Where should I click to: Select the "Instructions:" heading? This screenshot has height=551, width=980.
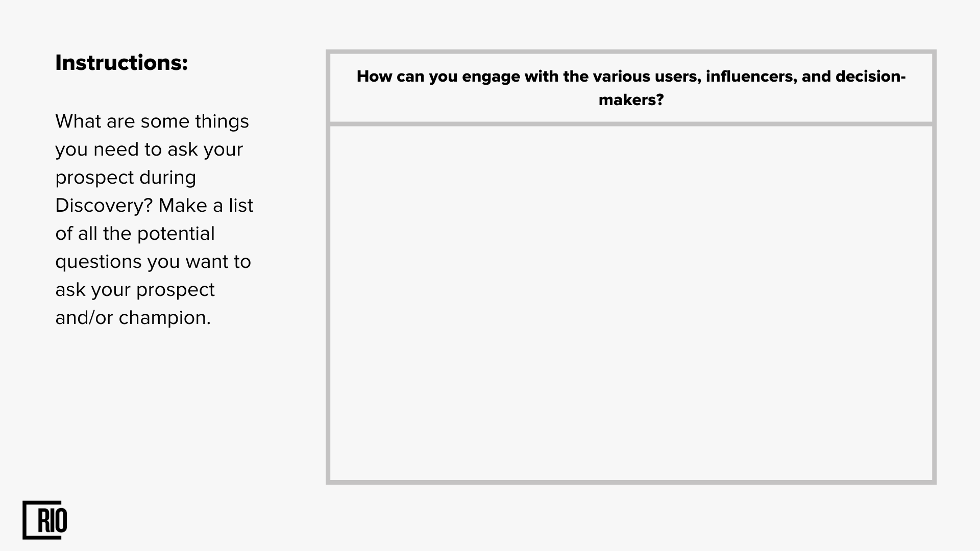coord(121,63)
